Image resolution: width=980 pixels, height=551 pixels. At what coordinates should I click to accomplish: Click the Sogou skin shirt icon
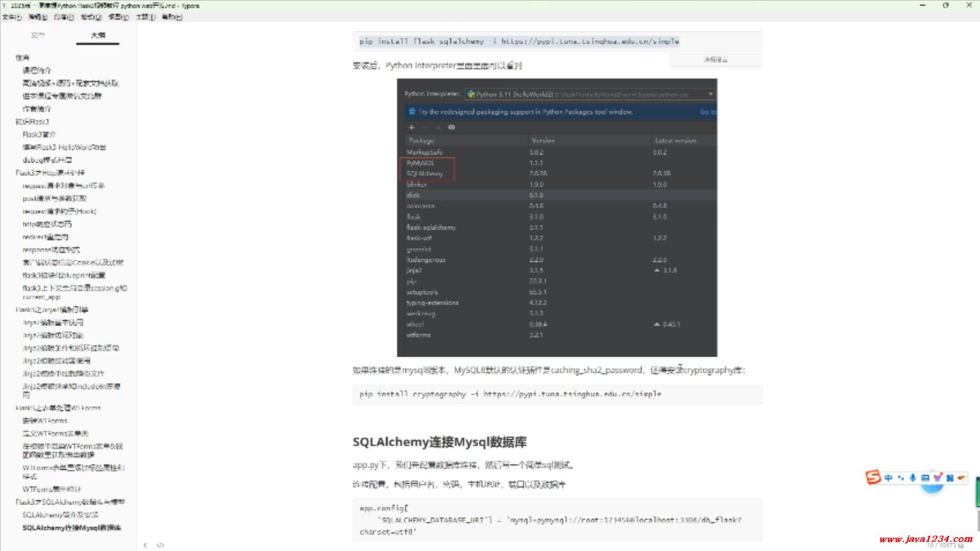tap(938, 478)
